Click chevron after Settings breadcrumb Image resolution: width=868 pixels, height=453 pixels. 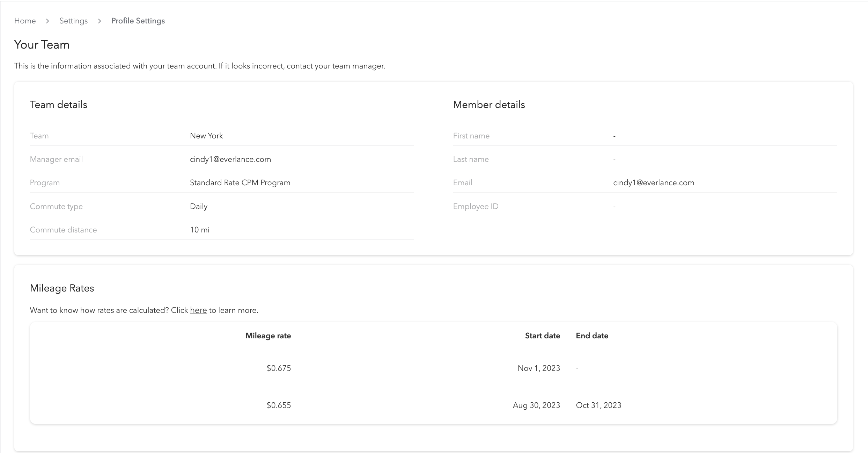(100, 21)
